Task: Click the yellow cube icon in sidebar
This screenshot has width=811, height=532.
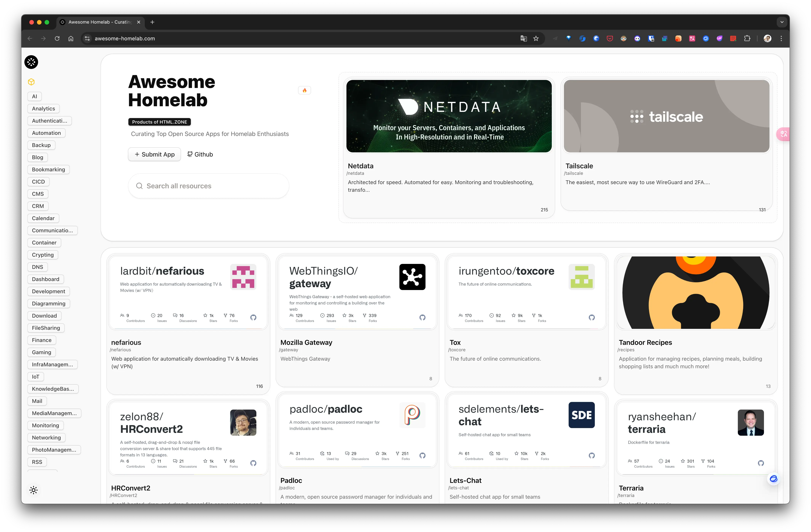Action: click(x=31, y=82)
